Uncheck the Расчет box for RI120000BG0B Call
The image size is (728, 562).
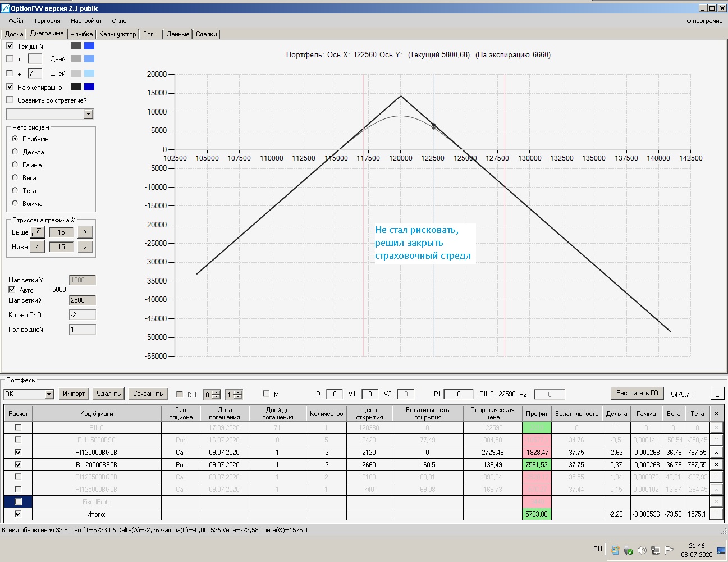[18, 452]
